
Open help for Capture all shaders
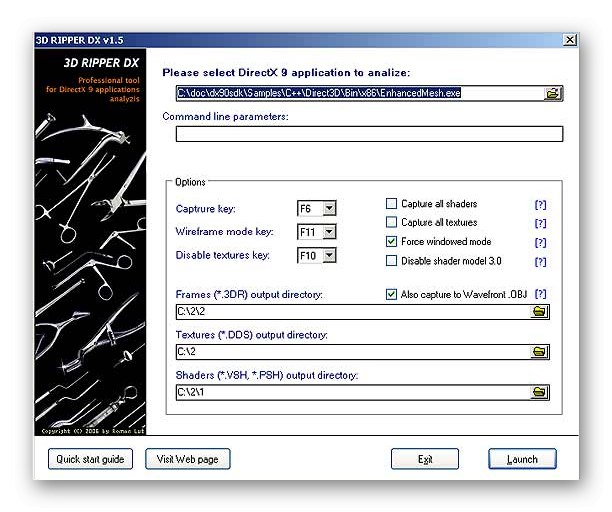coord(541,204)
